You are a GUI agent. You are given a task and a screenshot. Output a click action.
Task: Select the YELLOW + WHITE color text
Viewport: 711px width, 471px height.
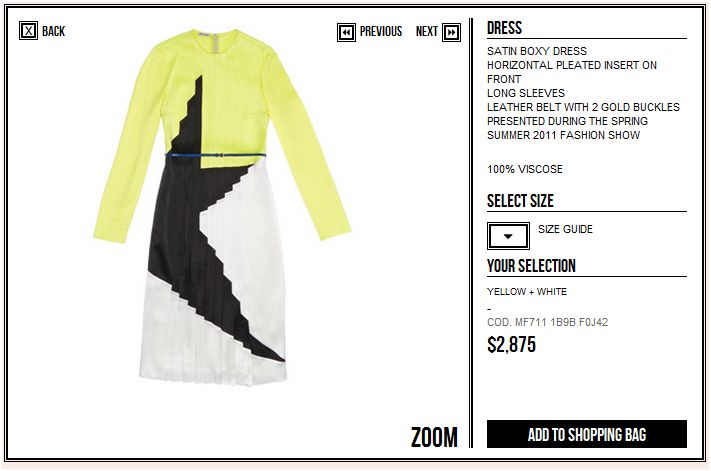pos(527,291)
